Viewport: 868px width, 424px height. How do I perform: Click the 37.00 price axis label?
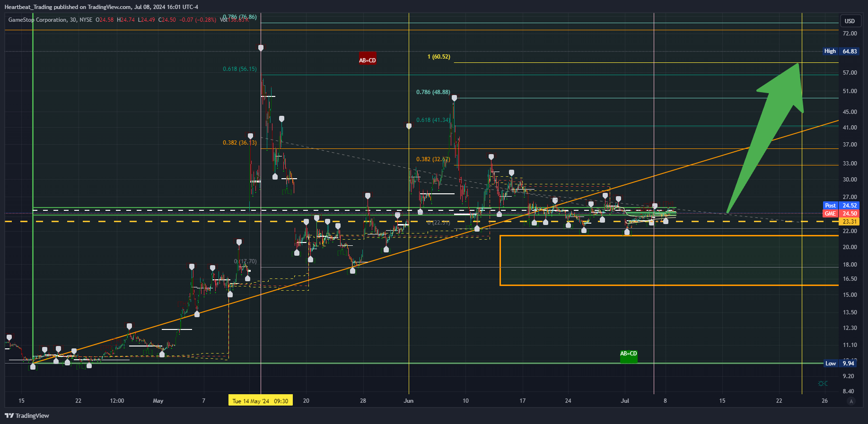point(850,145)
